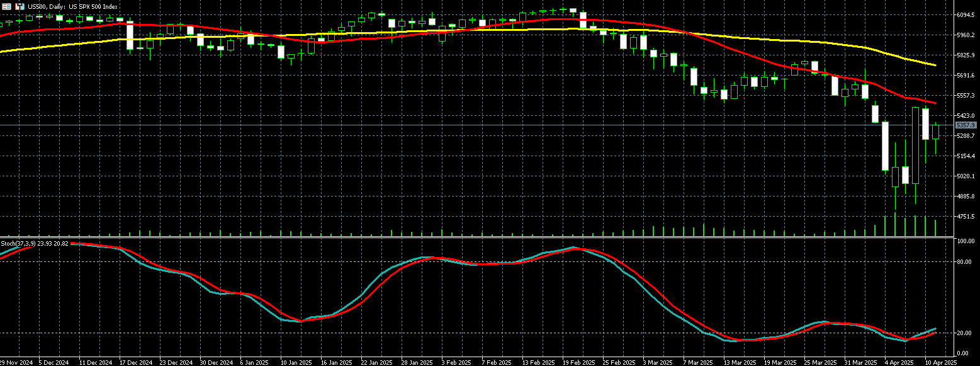Select the 5423.0 price scale label
Viewport: 980px width, 366px height.
(x=966, y=115)
